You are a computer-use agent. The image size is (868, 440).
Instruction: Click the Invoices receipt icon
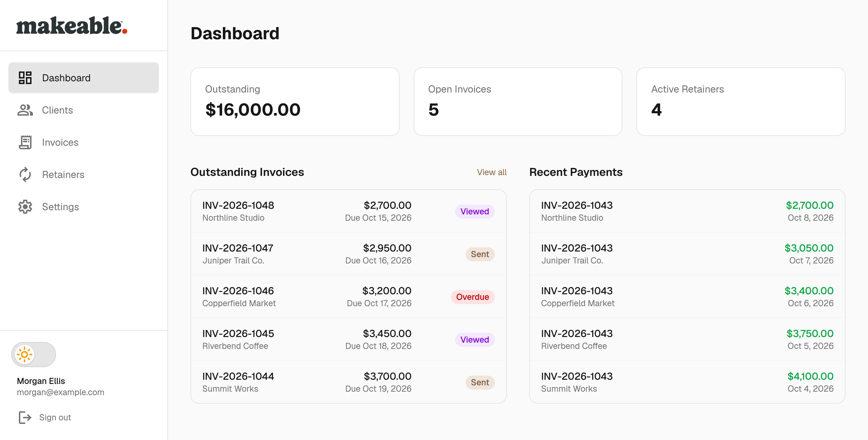(25, 142)
